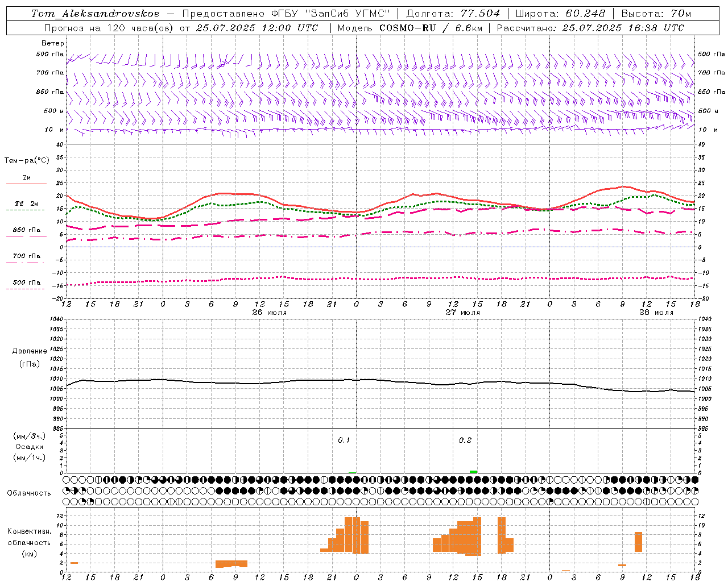The width and height of the screenshot is (728, 582).
Task: Click the Конвективн. label of convective cloud panel
Action: pyautogui.click(x=30, y=531)
